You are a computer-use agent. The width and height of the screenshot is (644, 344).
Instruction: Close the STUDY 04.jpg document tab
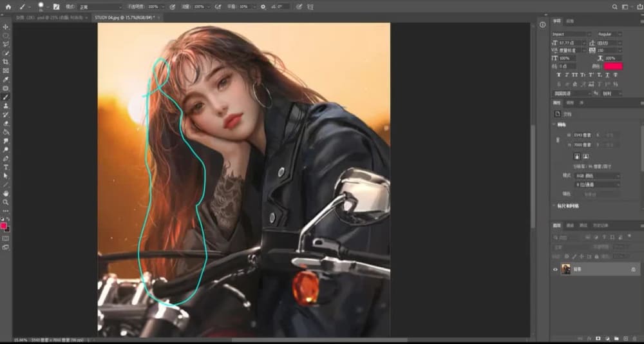coord(159,17)
